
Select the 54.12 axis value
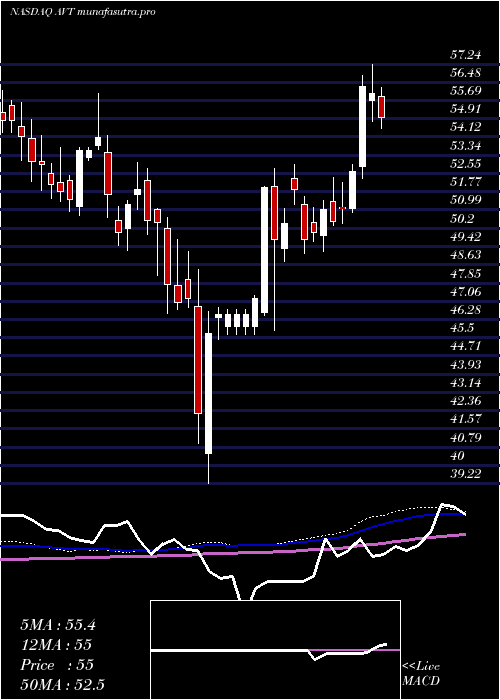tap(465, 128)
